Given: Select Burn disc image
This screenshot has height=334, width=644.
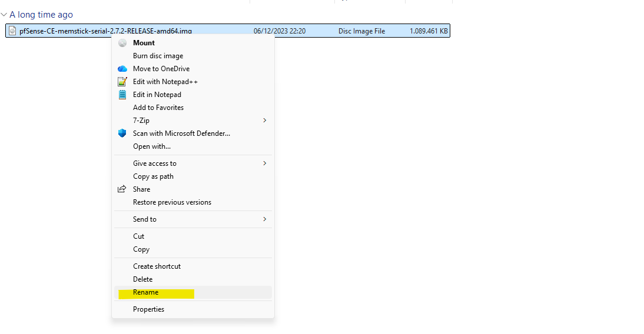Looking at the screenshot, I should 193,56.
